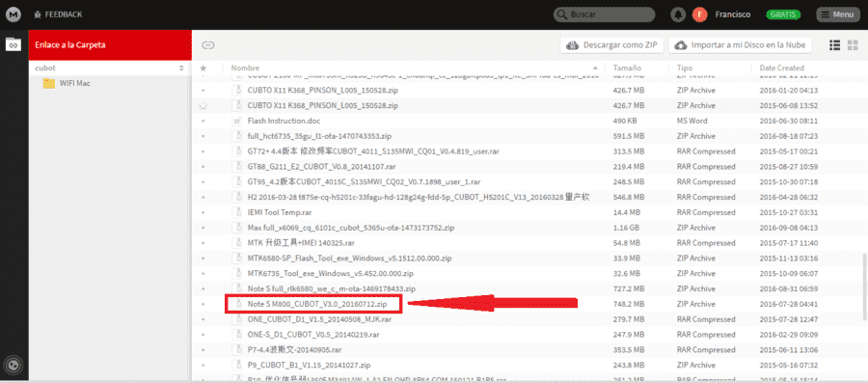The image size is (868, 383).
Task: Click the link icon above file list
Action: coord(208,44)
